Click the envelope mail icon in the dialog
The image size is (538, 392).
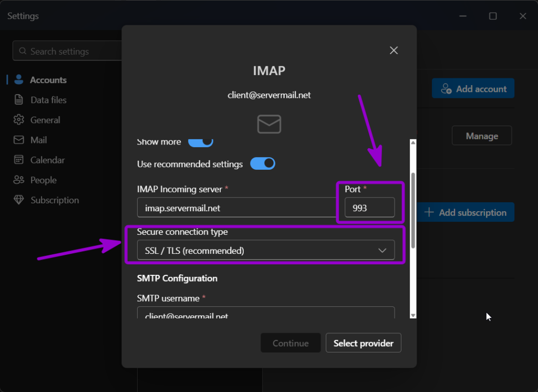(x=269, y=124)
